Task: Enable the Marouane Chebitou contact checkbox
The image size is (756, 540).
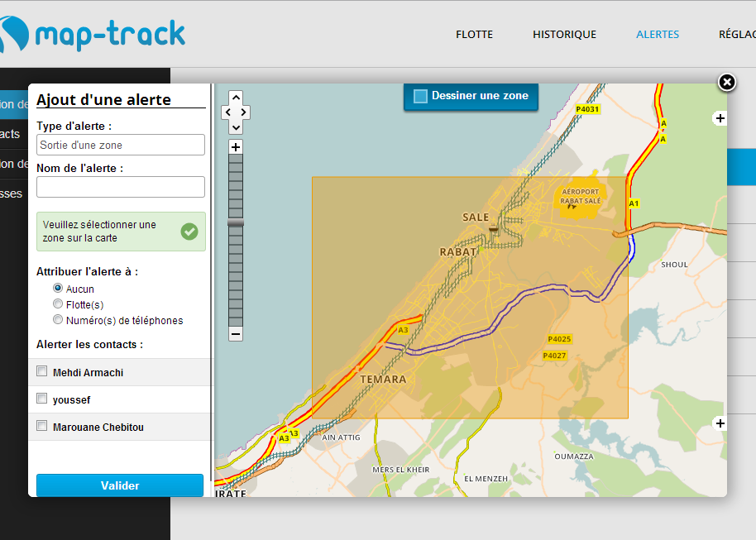Action: coord(42,427)
